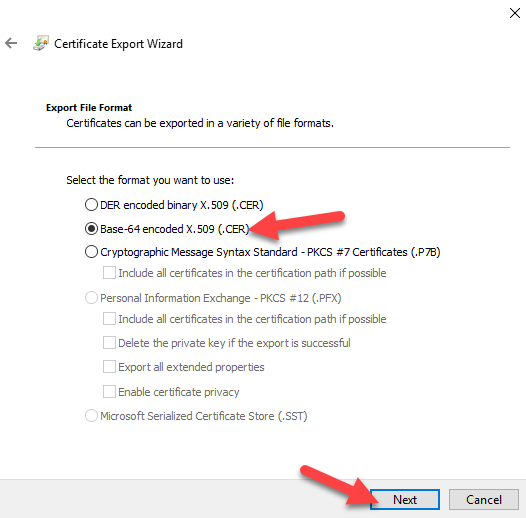Image resolution: width=526 pixels, height=518 pixels.
Task: Select Microsoft Serialized Certificate Store radio
Action: tap(91, 415)
